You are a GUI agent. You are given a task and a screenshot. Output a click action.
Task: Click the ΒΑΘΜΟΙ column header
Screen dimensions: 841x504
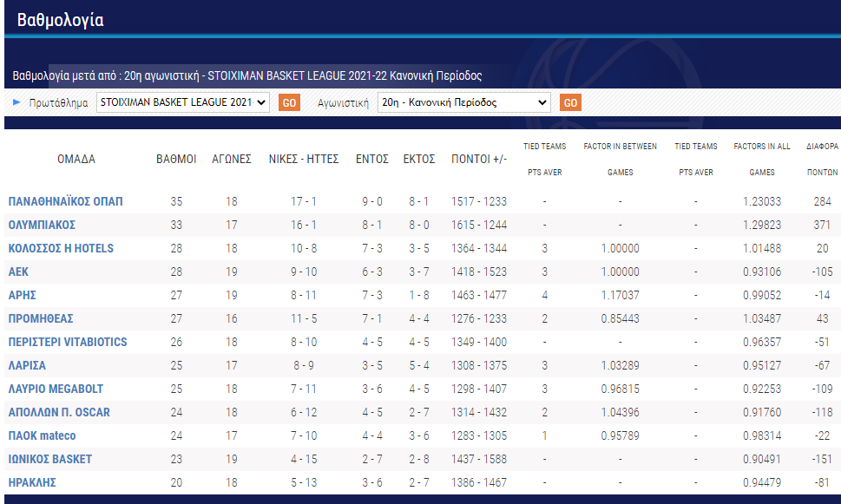176,159
